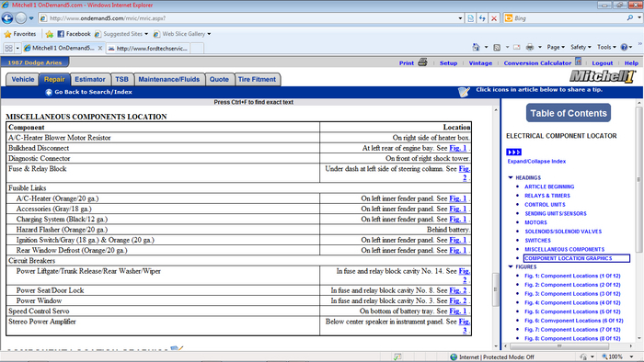
Task: Open Fig. 2 link in Power Window row
Action: pyautogui.click(x=457, y=301)
